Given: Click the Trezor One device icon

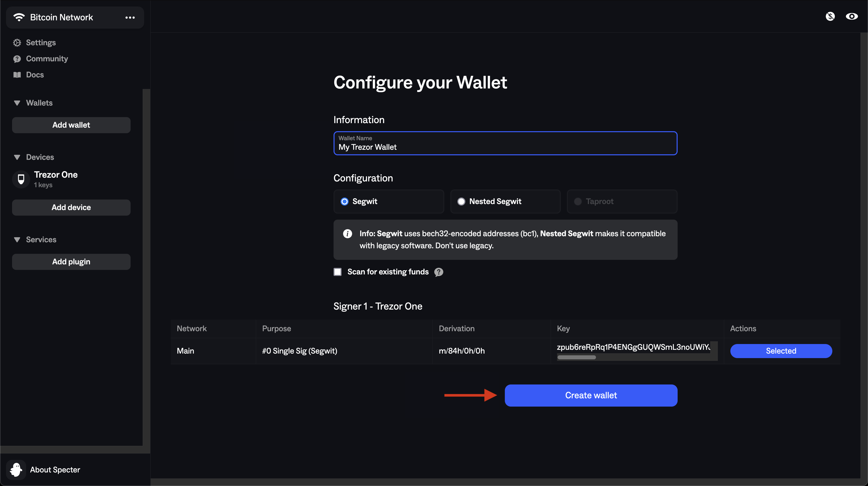Looking at the screenshot, I should pos(21,179).
